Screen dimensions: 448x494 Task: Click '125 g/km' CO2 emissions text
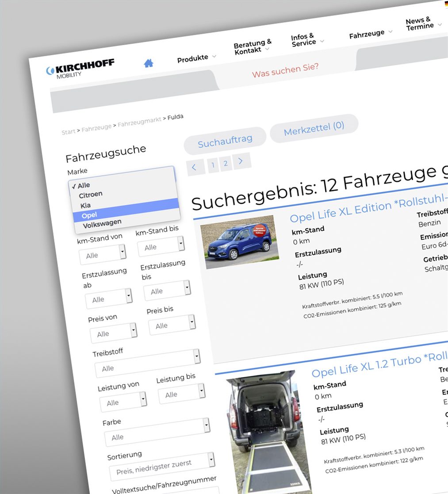389,305
